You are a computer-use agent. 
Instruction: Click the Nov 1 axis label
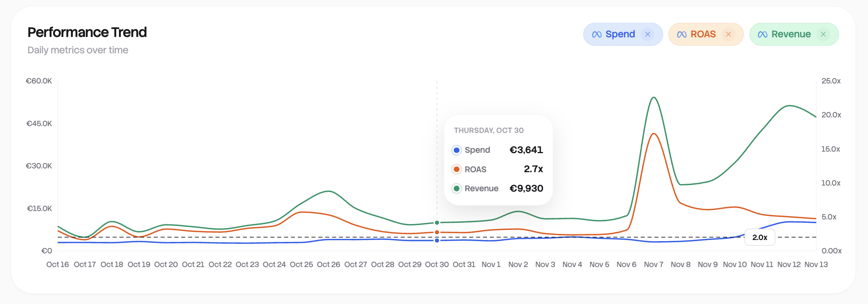[491, 264]
